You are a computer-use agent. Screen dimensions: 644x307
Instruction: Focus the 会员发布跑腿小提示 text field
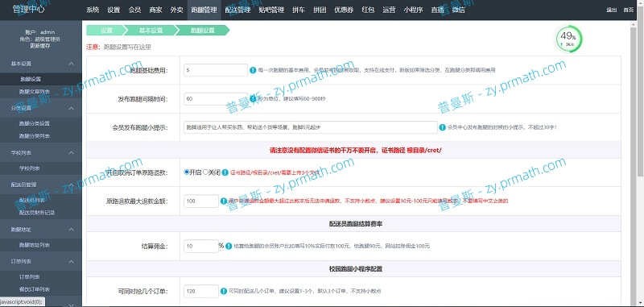coord(311,127)
